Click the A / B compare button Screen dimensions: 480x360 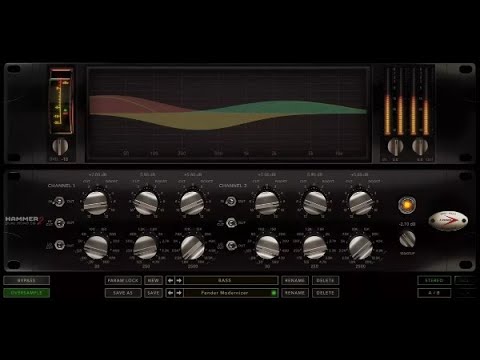coord(434,293)
